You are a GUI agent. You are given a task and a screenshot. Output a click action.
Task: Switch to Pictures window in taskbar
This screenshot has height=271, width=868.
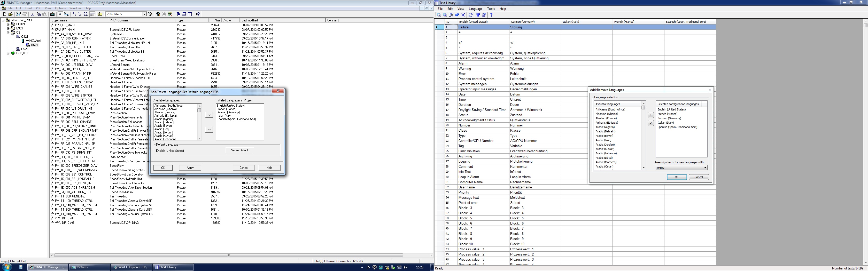coord(89,267)
